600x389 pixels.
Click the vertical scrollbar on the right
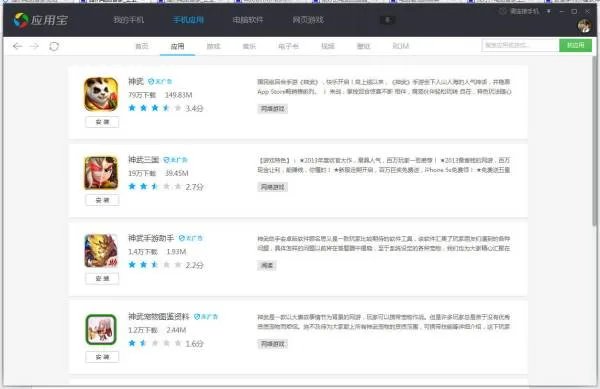click(x=594, y=142)
